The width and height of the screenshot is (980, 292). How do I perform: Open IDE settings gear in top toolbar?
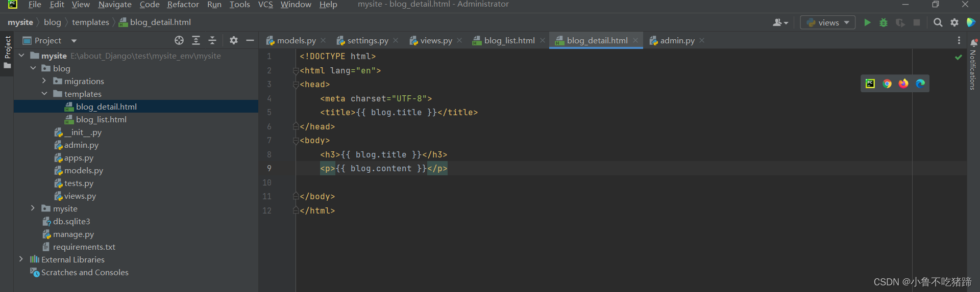pos(954,22)
